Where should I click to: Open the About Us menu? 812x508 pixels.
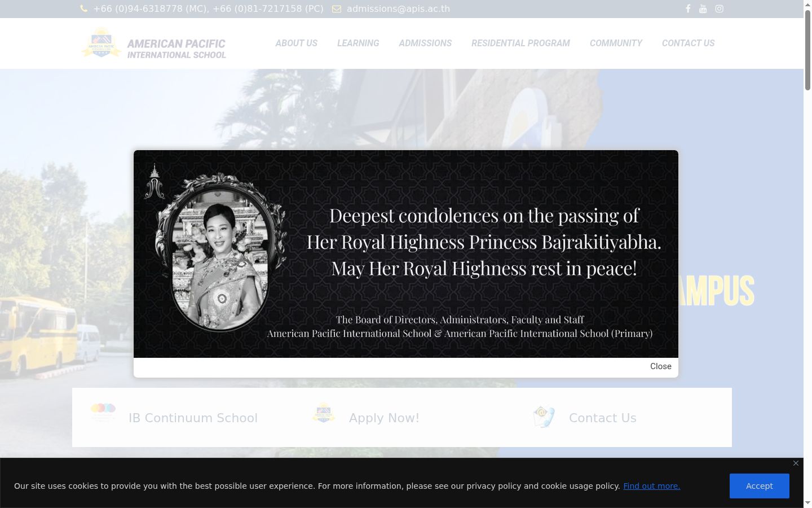pyautogui.click(x=297, y=43)
